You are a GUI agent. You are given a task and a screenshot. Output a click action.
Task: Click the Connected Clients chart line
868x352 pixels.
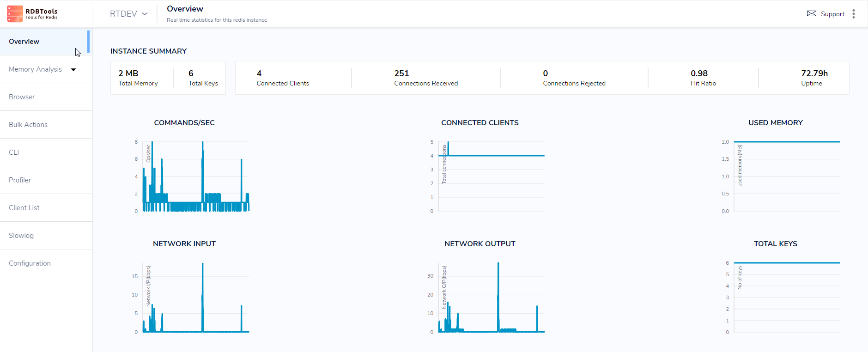point(492,156)
